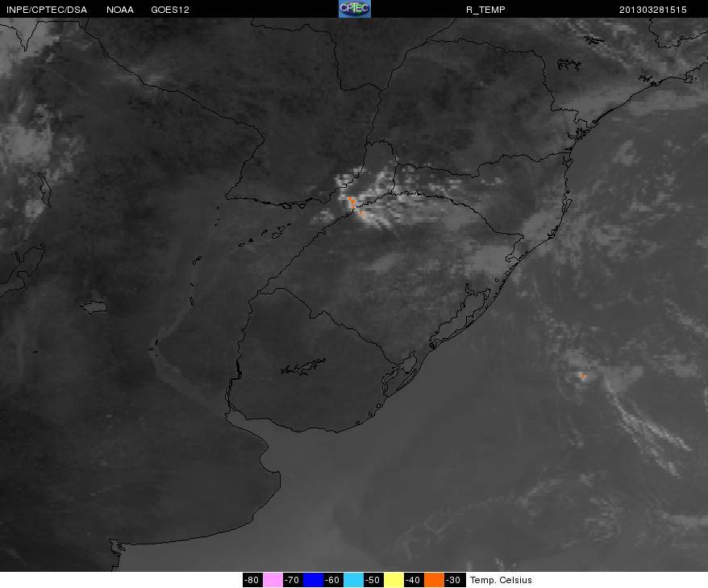Click the yellow color swatch in the legend
708x588 pixels.
pyautogui.click(x=394, y=580)
